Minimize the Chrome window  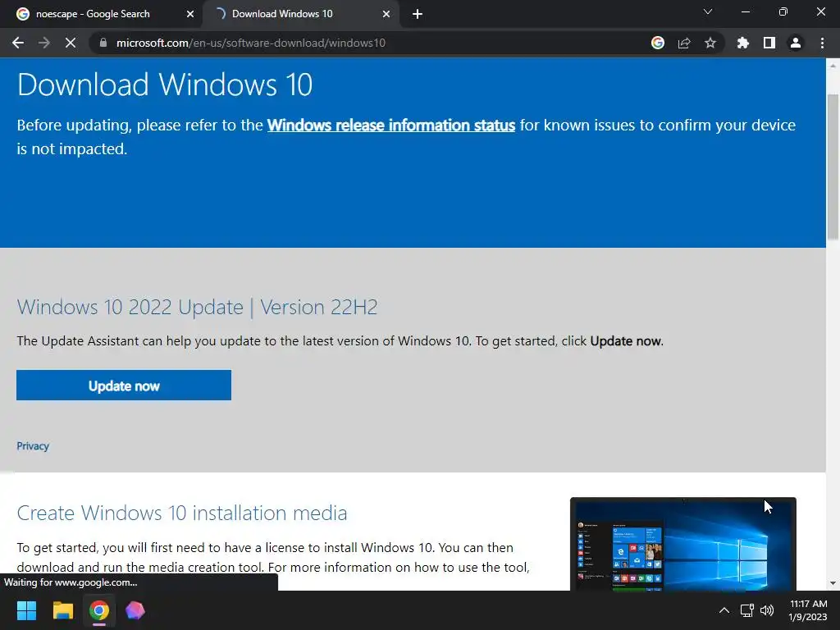[745, 11]
